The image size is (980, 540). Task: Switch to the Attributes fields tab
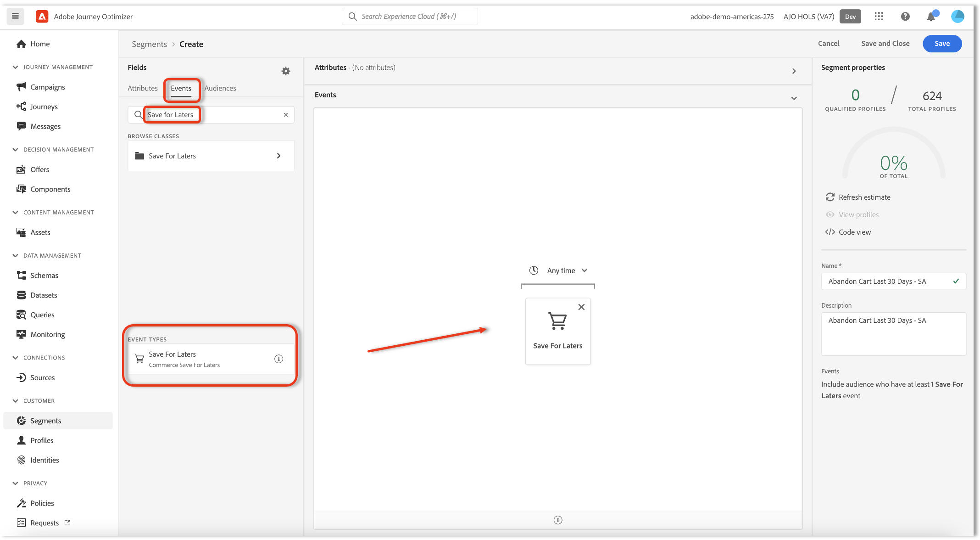(143, 88)
